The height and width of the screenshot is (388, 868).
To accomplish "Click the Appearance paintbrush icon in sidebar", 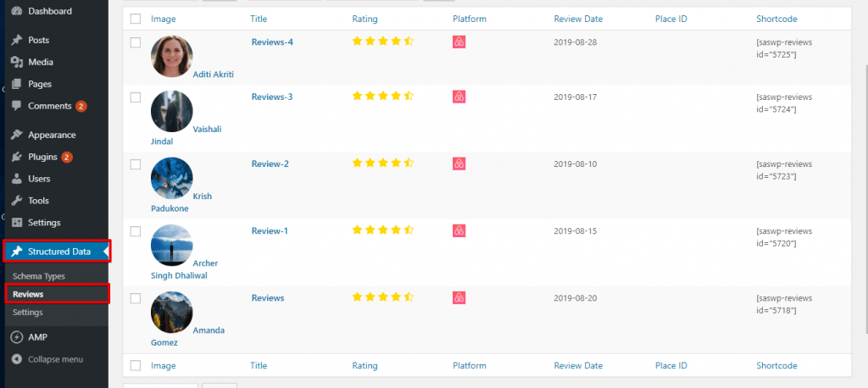I will 17,135.
